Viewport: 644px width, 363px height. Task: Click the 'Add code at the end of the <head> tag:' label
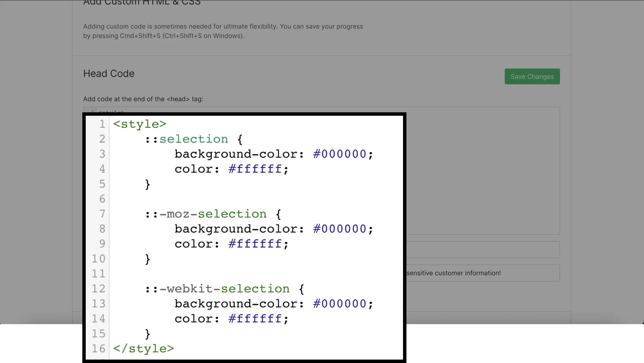pos(143,99)
